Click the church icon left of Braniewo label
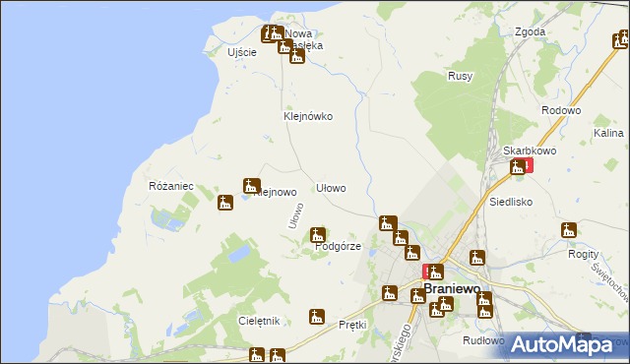The height and width of the screenshot is (364, 630). [x=417, y=296]
